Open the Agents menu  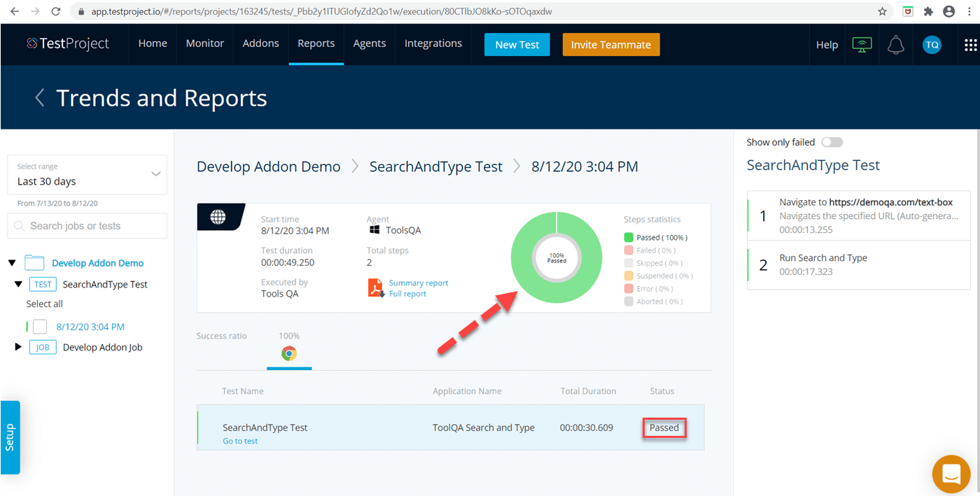point(370,43)
